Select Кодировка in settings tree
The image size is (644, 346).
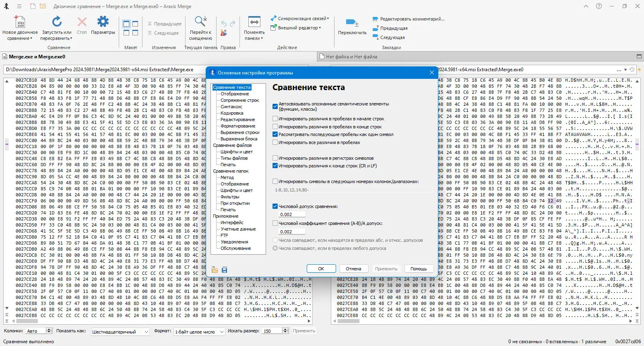point(232,113)
